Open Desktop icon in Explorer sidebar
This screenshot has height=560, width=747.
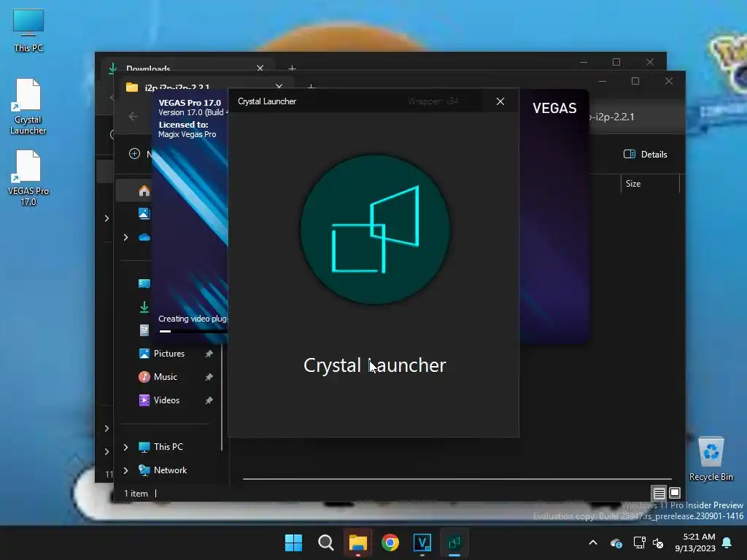coord(144,284)
